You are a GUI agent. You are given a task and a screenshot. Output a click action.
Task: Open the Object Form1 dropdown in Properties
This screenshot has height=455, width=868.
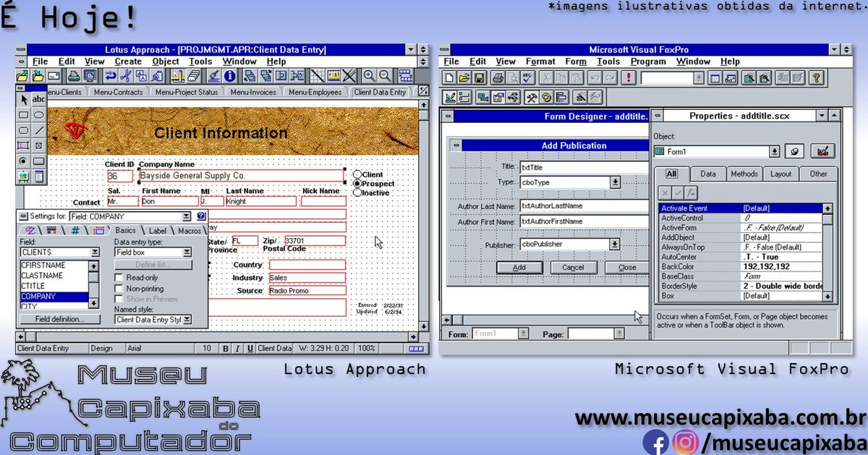click(x=774, y=151)
